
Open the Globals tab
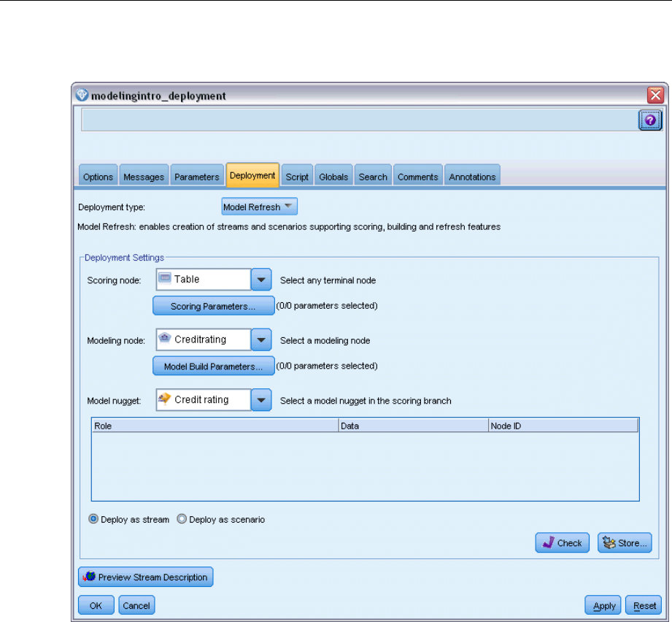tap(333, 177)
